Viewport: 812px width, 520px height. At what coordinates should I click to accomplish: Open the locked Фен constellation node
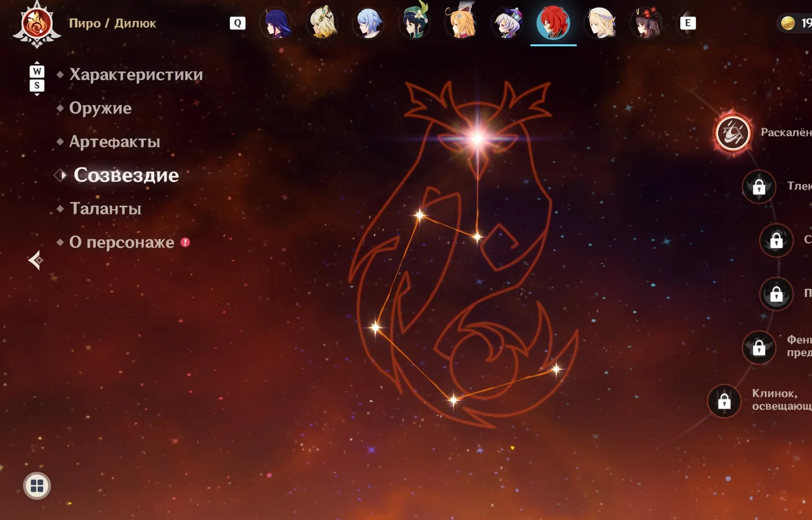759,347
